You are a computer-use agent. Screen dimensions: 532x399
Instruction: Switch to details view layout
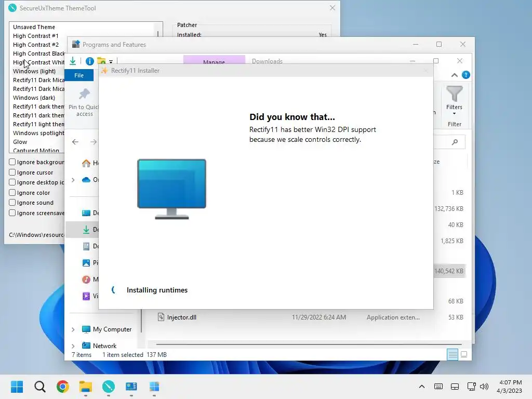(x=453, y=354)
